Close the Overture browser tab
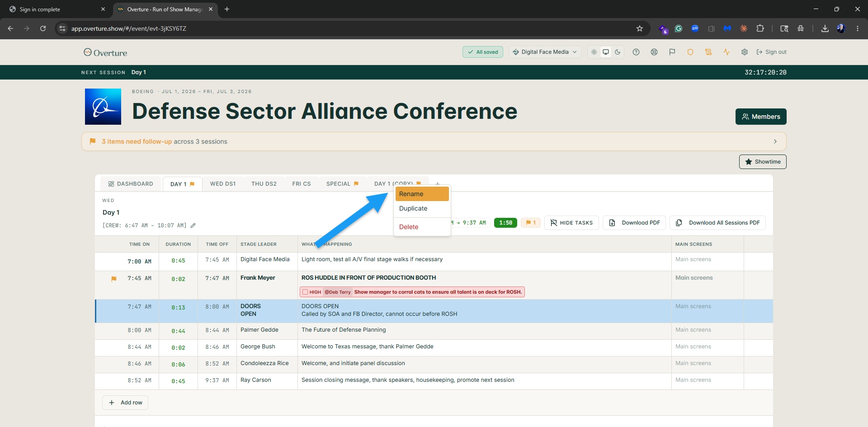 pos(211,9)
